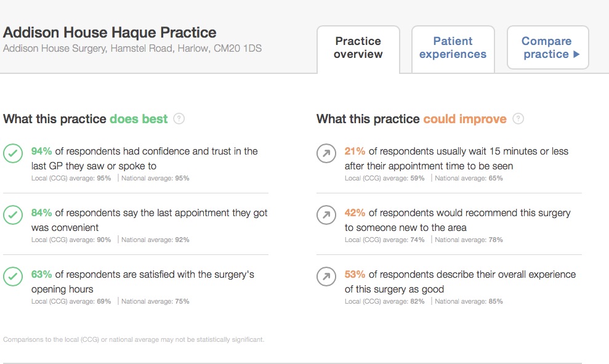Click the 21% wait time statistic text
609x364 pixels.
(x=456, y=158)
